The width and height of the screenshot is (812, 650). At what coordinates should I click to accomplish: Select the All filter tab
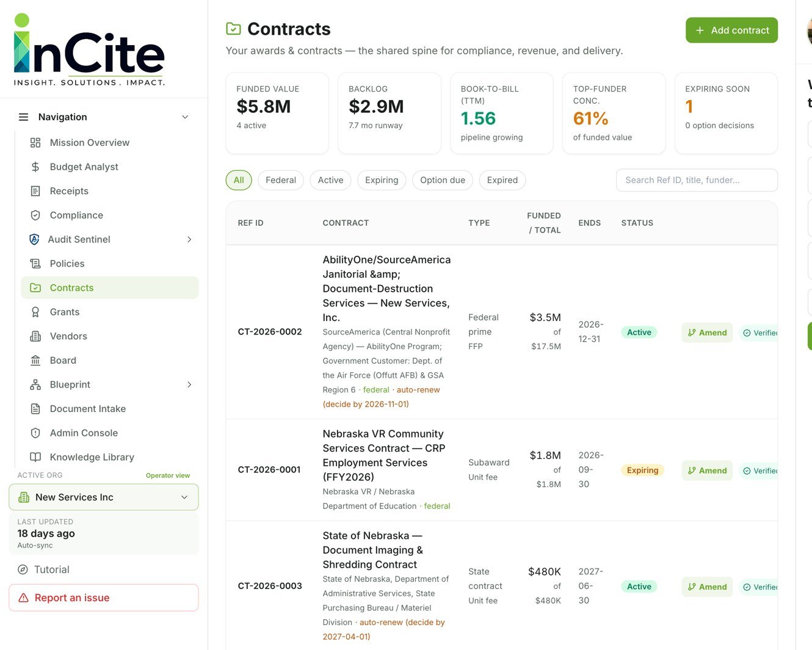[x=239, y=180]
